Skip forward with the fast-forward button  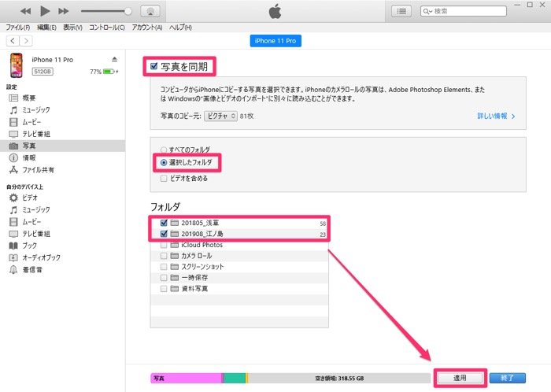64,11
